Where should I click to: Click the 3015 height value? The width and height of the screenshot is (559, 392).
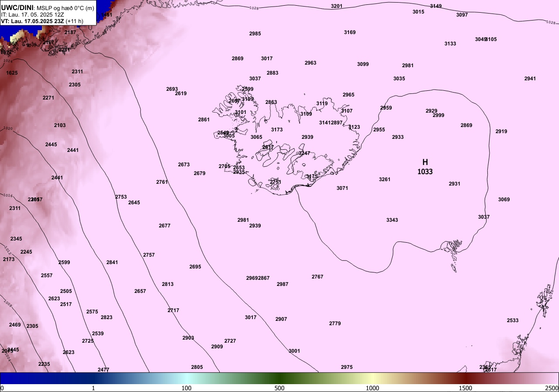pyautogui.click(x=418, y=12)
